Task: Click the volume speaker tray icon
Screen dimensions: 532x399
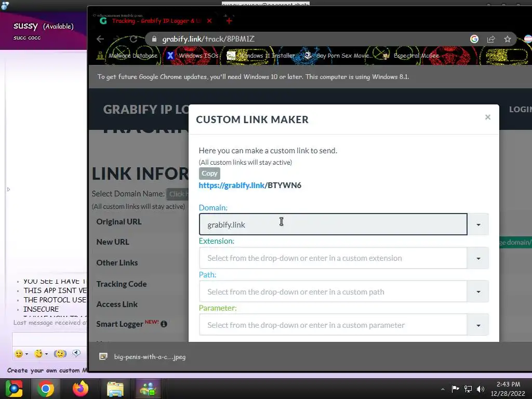Action: tap(481, 389)
